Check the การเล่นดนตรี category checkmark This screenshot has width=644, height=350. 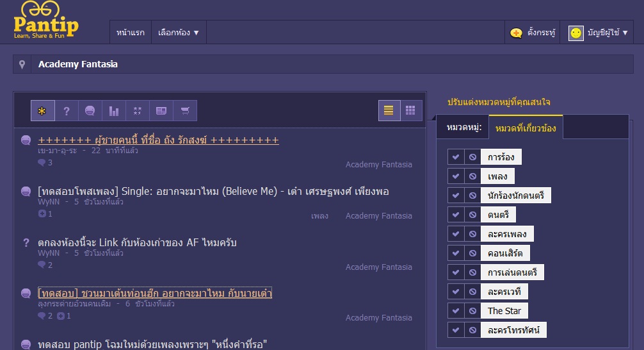coord(456,272)
